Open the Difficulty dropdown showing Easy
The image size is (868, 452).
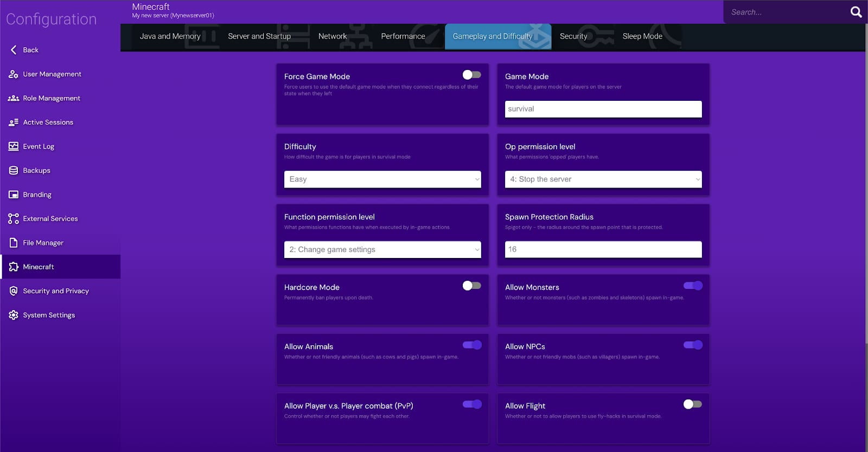point(382,179)
